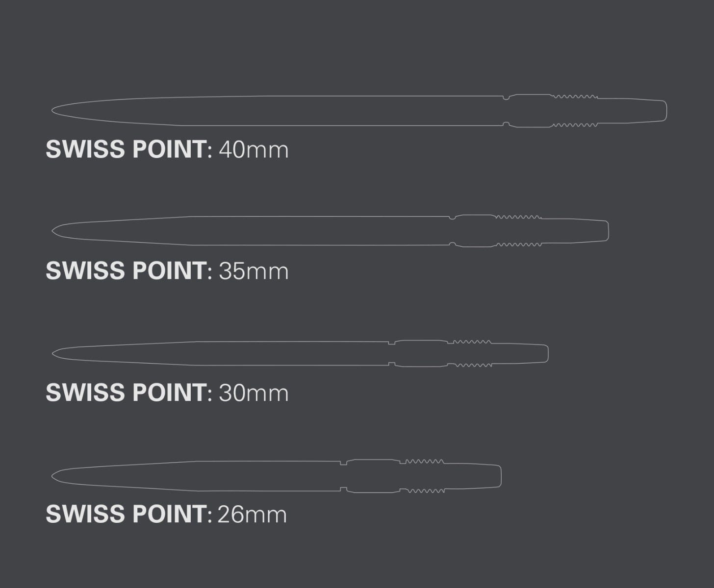
Task: Click the threaded section of the 40mm point
Action: pos(575,111)
